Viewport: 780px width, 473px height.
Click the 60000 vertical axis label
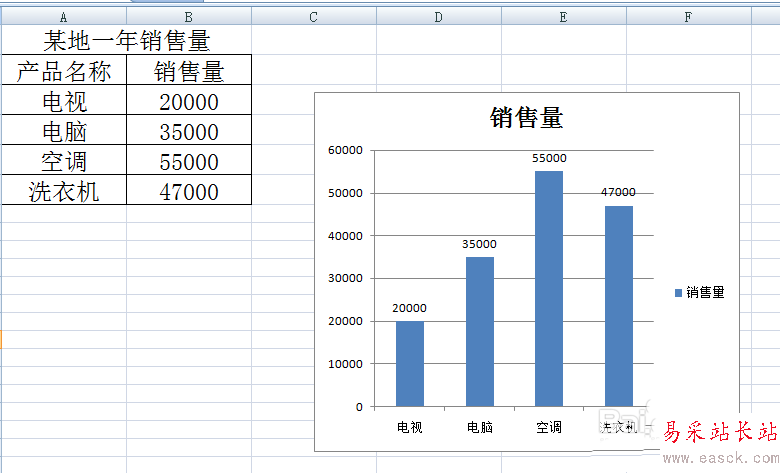click(345, 150)
